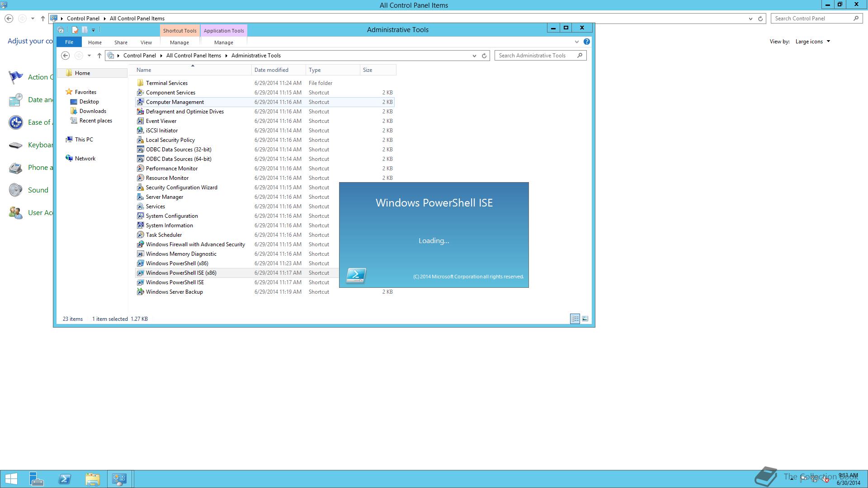This screenshot has height=488, width=868.
Task: Select This PC in navigation pane
Action: point(84,140)
